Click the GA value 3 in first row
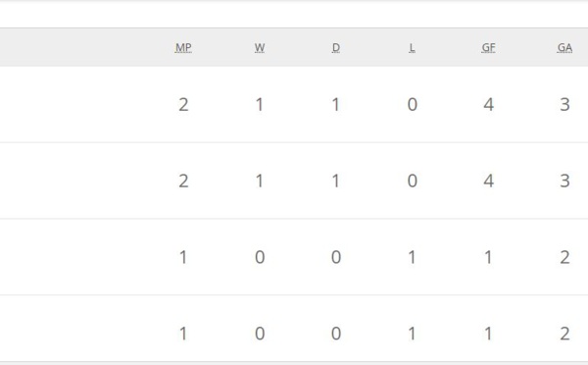588x365 pixels. point(564,104)
